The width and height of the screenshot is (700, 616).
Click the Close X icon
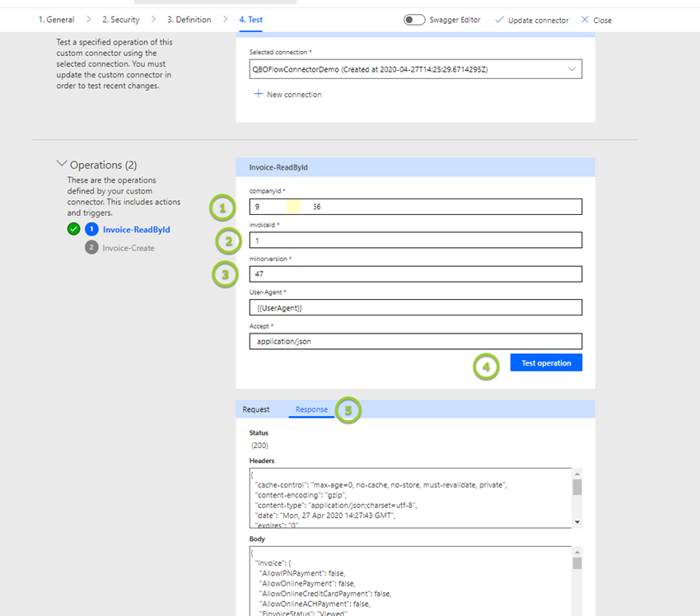[x=585, y=20]
